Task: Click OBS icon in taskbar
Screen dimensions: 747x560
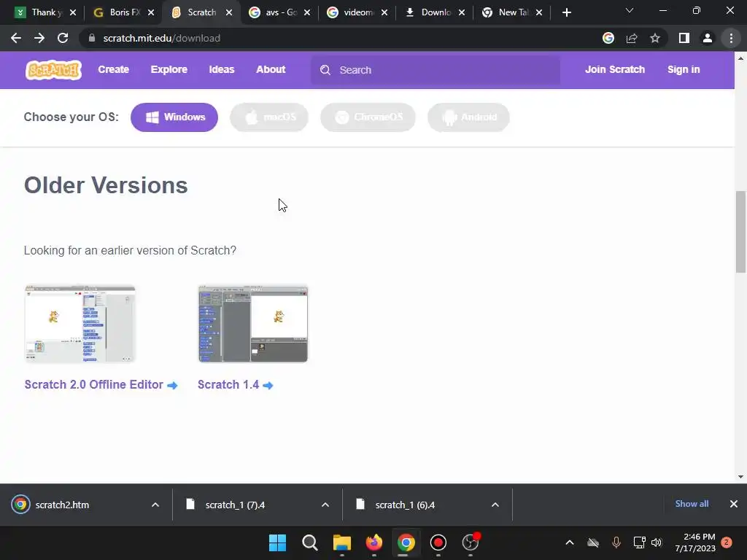Action: click(x=471, y=542)
